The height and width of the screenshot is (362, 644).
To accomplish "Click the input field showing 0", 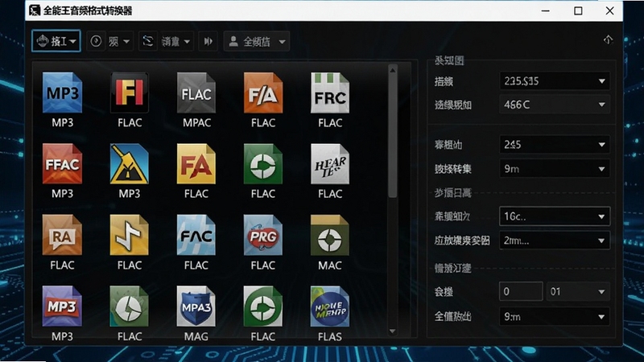I will (521, 291).
